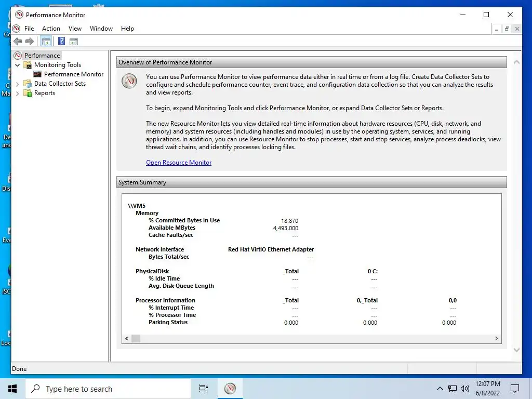
Task: Click the volume speaker tray icon
Action: click(x=465, y=389)
